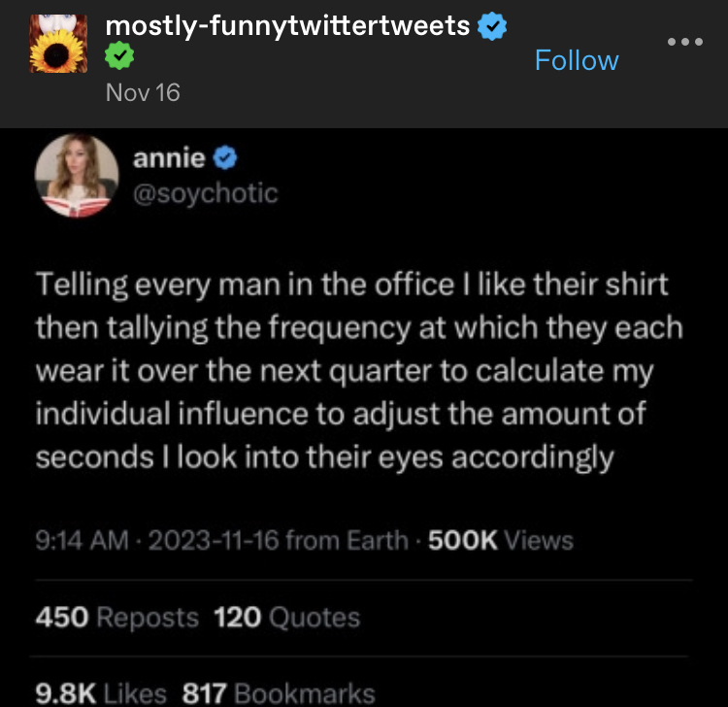Click the embedded tweet screenshot image
This screenshot has width=728, height=707.
pos(364,418)
